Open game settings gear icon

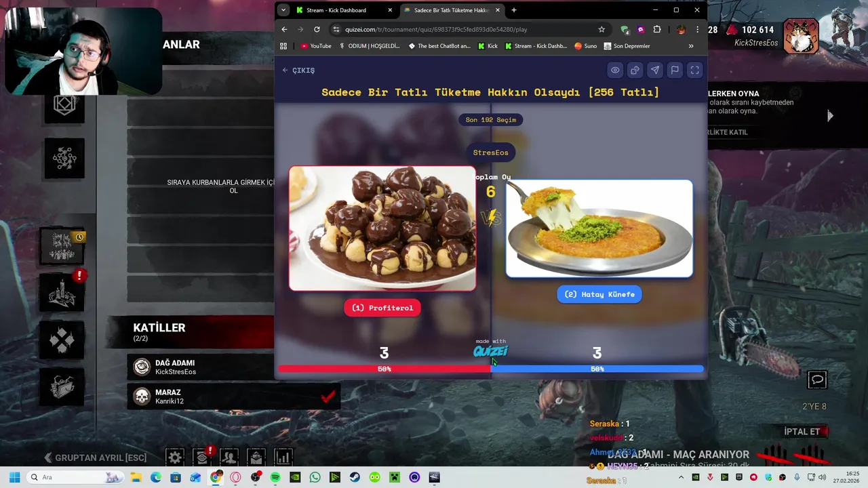[x=175, y=457]
